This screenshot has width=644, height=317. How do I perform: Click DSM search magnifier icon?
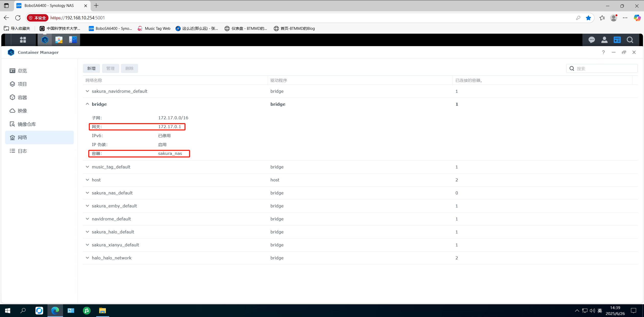(630, 40)
